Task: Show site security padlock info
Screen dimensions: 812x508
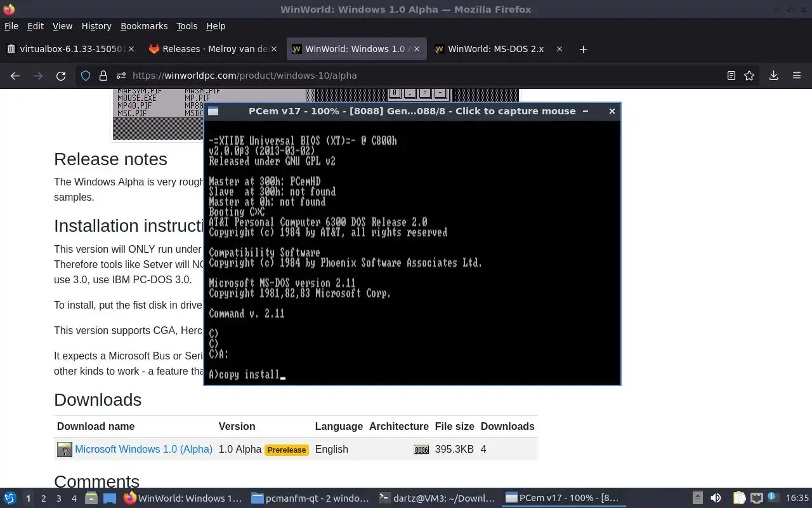Action: click(x=103, y=76)
